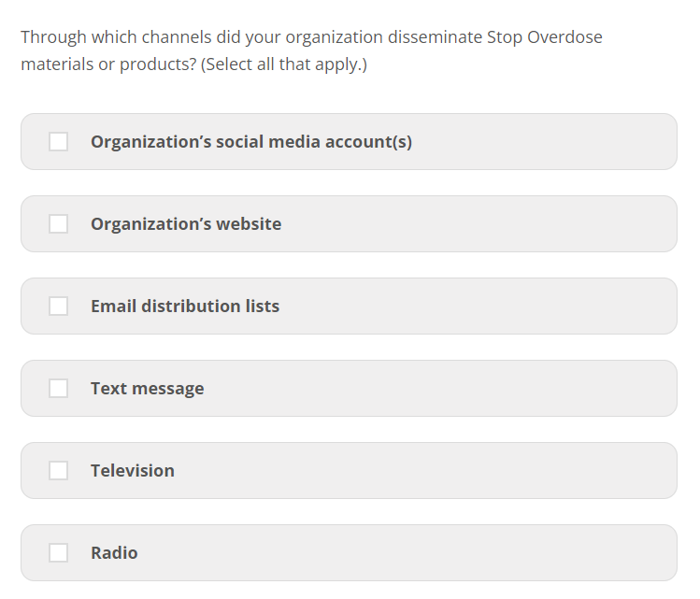
Task: Click the "Organization's social media account(s)" label text
Action: pos(250,142)
